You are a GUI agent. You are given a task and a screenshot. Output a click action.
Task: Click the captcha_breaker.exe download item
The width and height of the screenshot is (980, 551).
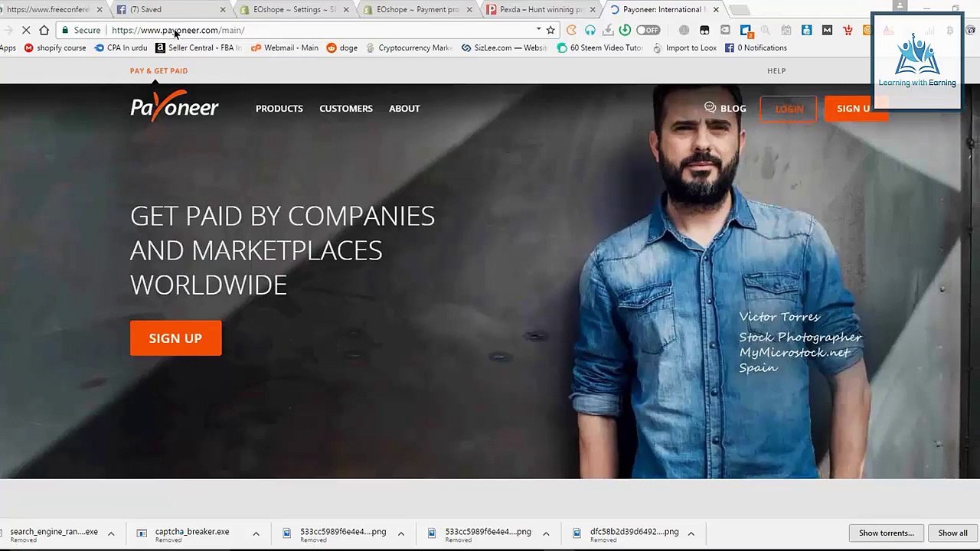191,533
